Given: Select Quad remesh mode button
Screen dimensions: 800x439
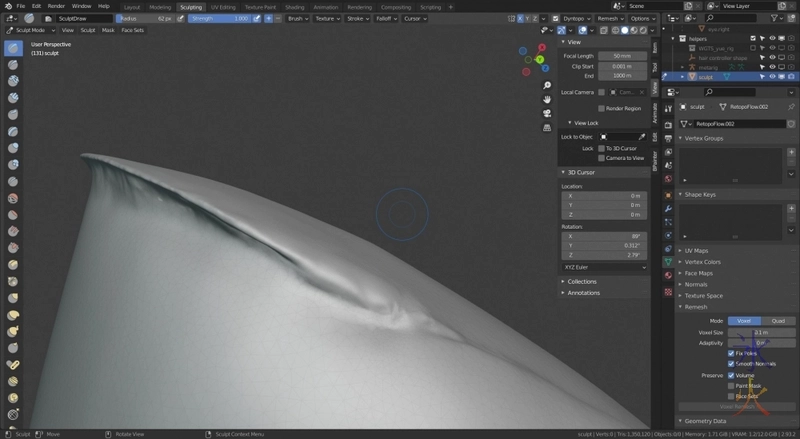Looking at the screenshot, I should [x=777, y=321].
